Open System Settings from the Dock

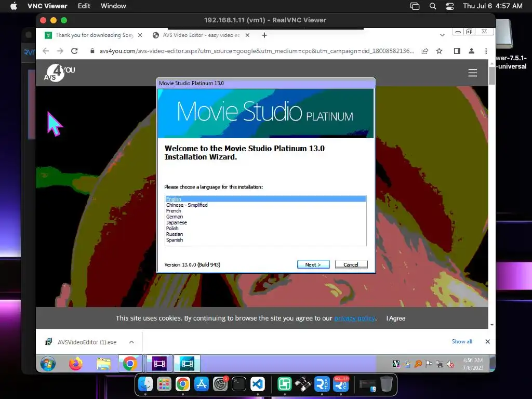pyautogui.click(x=220, y=384)
